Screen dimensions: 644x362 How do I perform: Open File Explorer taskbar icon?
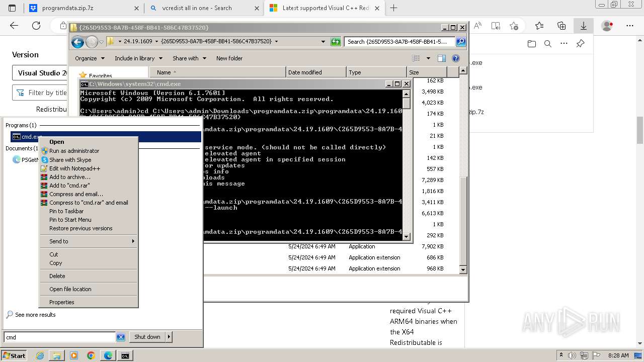(57, 355)
